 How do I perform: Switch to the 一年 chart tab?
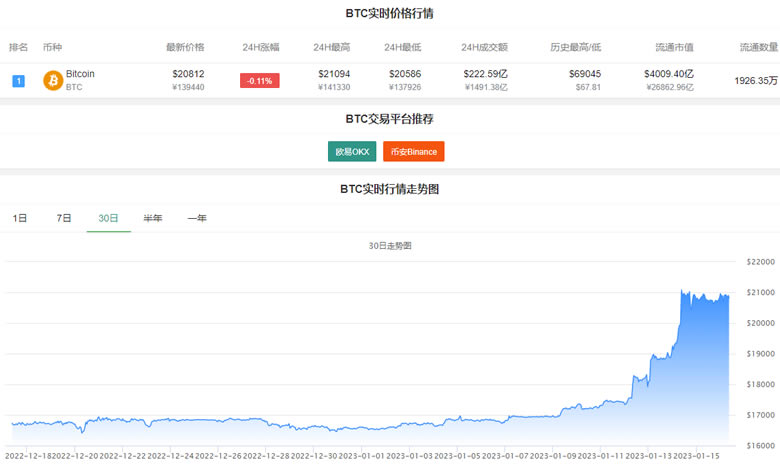[197, 218]
